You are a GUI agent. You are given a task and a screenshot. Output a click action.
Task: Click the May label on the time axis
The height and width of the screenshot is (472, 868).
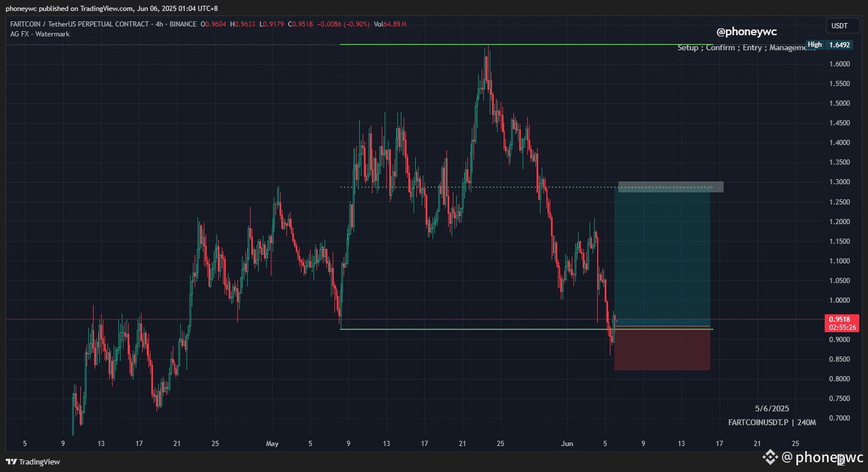[272, 444]
